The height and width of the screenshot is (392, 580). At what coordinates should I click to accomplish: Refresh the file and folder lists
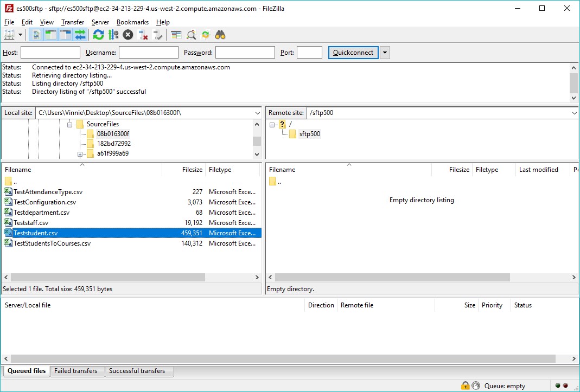tap(98, 35)
